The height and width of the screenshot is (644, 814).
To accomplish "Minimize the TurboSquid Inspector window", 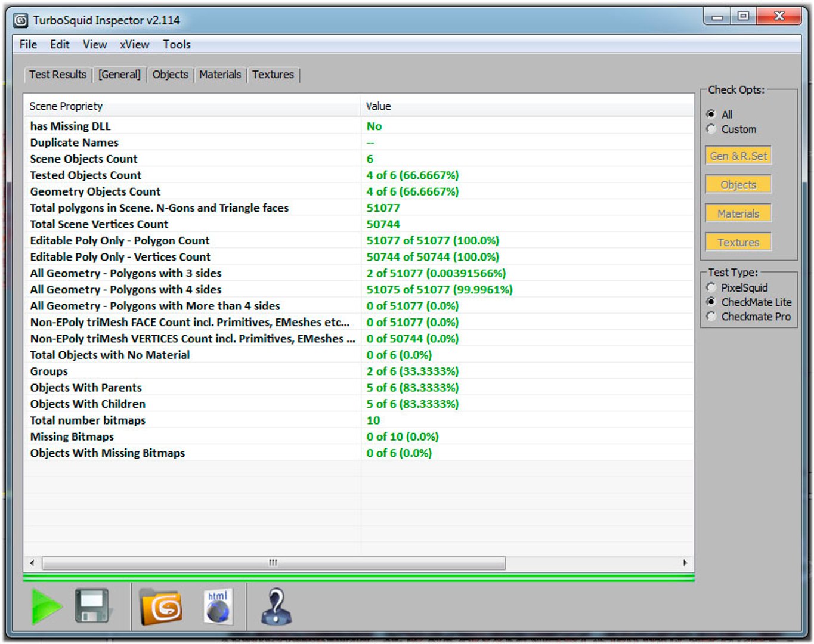I will click(x=717, y=17).
